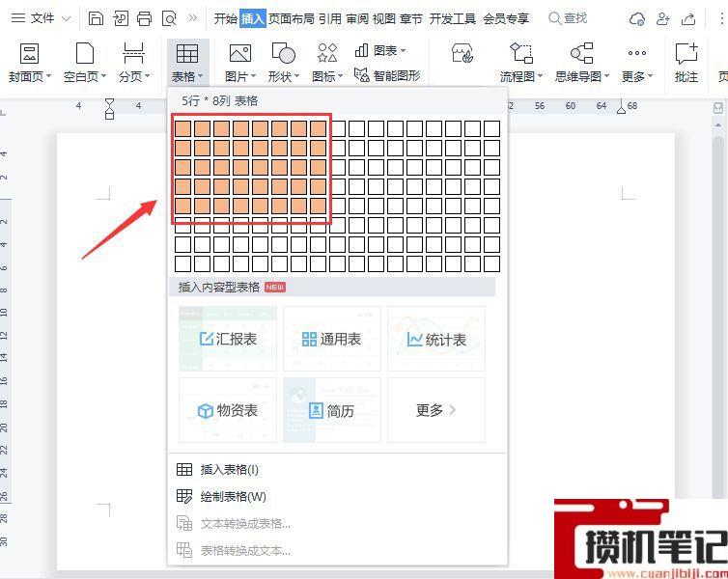Switch to the 引用 tab

[329, 18]
